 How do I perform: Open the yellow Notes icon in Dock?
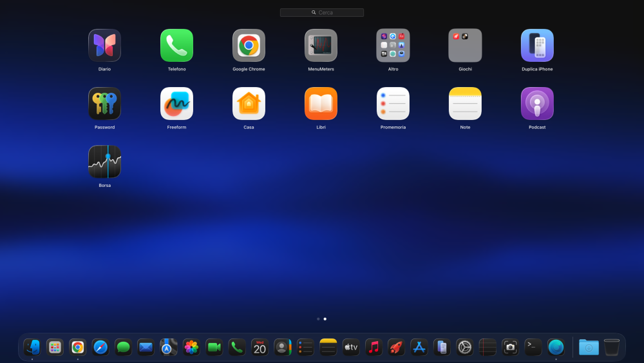coord(328,348)
